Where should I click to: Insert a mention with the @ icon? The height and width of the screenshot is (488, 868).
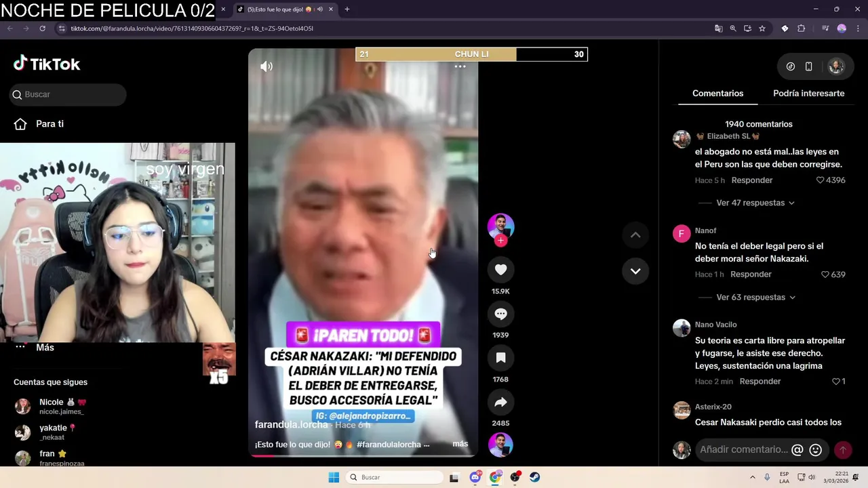click(797, 449)
